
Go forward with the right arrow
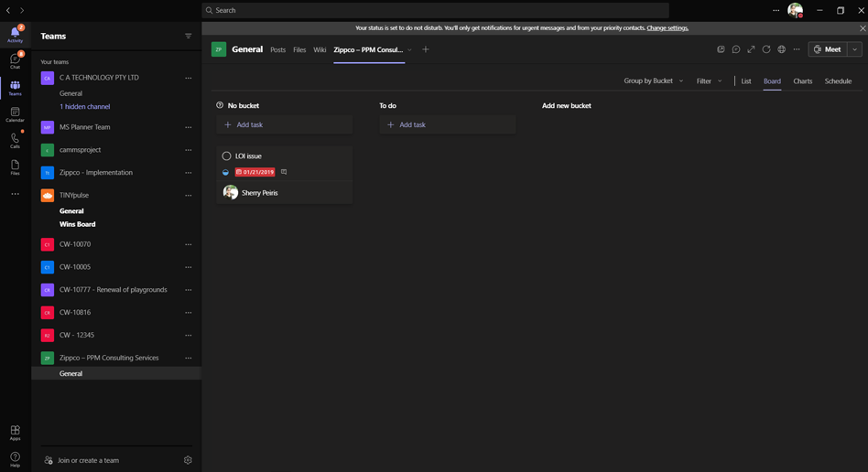pos(22,10)
